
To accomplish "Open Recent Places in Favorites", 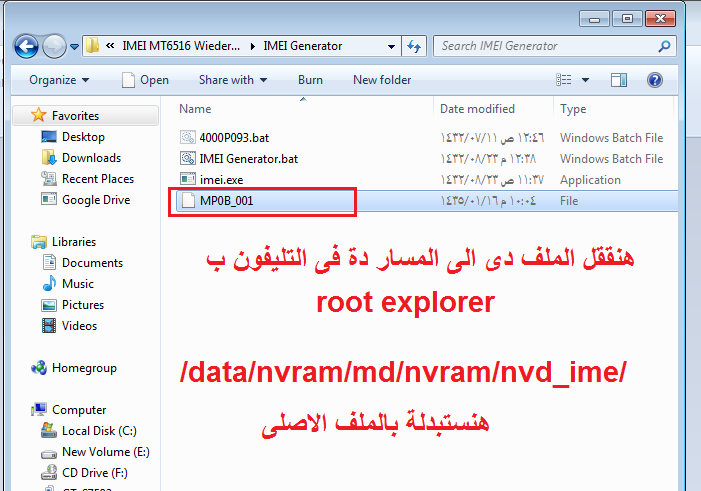I will (x=98, y=179).
